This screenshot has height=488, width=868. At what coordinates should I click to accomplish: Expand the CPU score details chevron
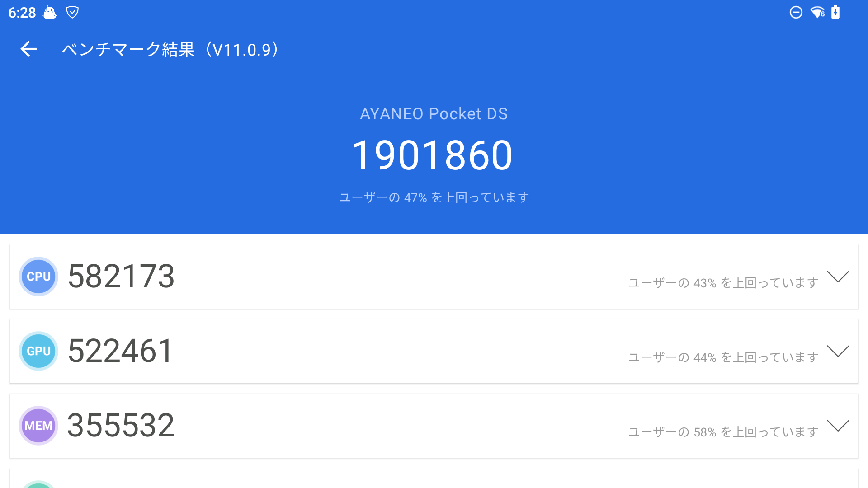(838, 276)
